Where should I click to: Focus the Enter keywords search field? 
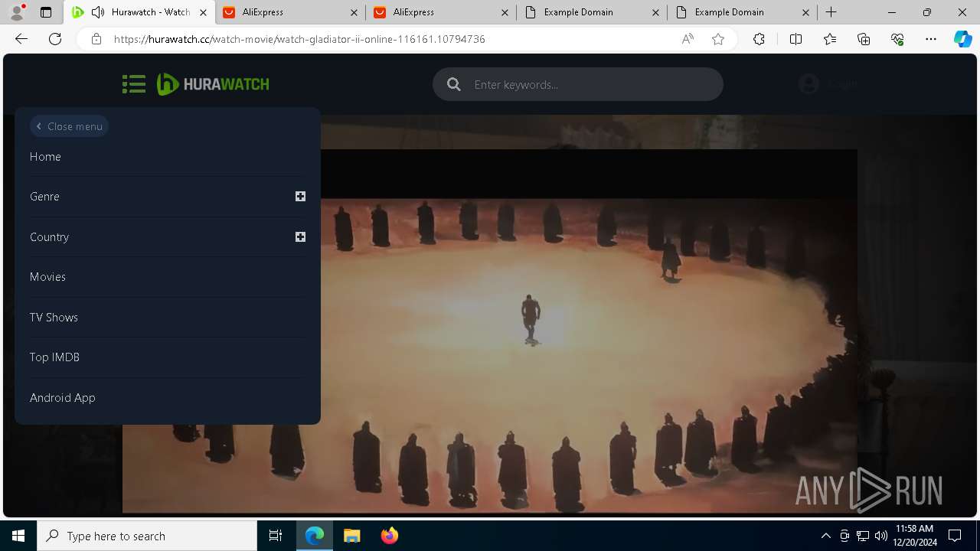(x=578, y=84)
